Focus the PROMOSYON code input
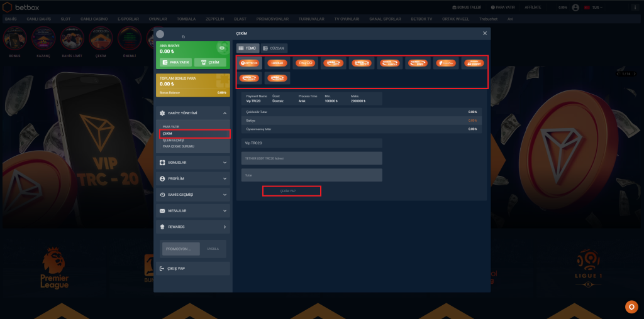 coord(181,249)
